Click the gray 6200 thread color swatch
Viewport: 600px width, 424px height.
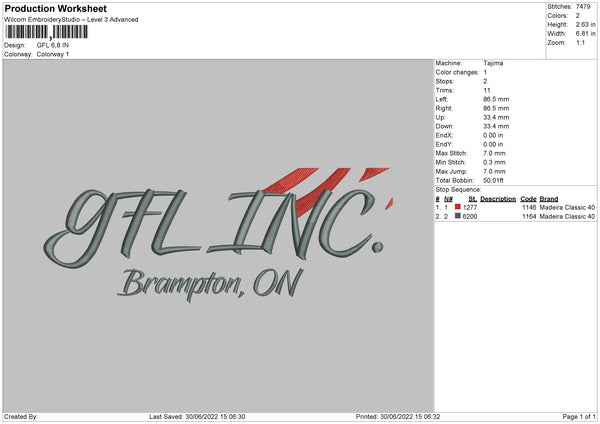458,216
